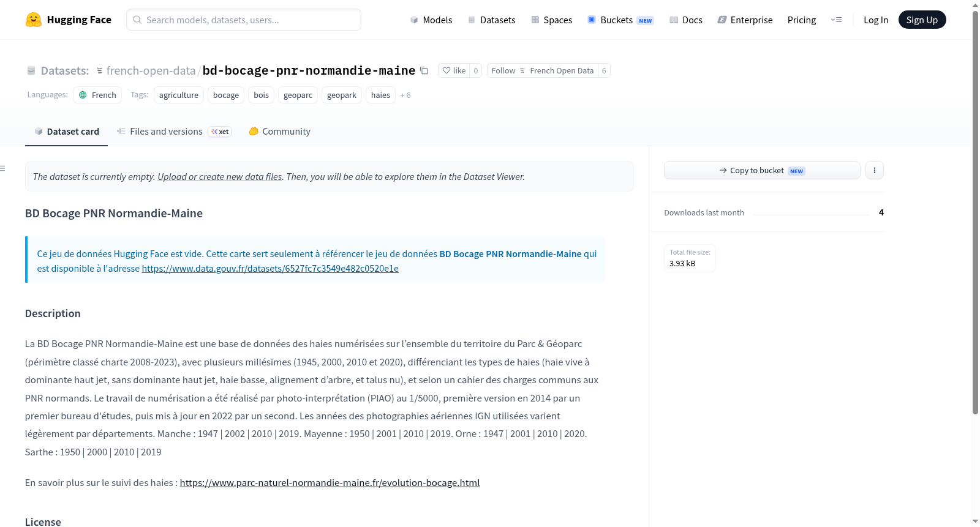The height and width of the screenshot is (527, 980).
Task: Select the bocage tag
Action: coord(226,95)
